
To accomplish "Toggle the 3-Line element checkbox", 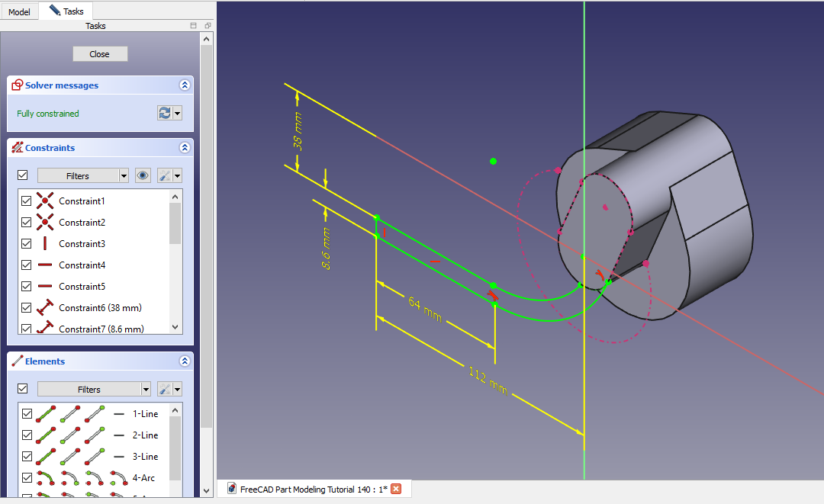I will point(27,457).
